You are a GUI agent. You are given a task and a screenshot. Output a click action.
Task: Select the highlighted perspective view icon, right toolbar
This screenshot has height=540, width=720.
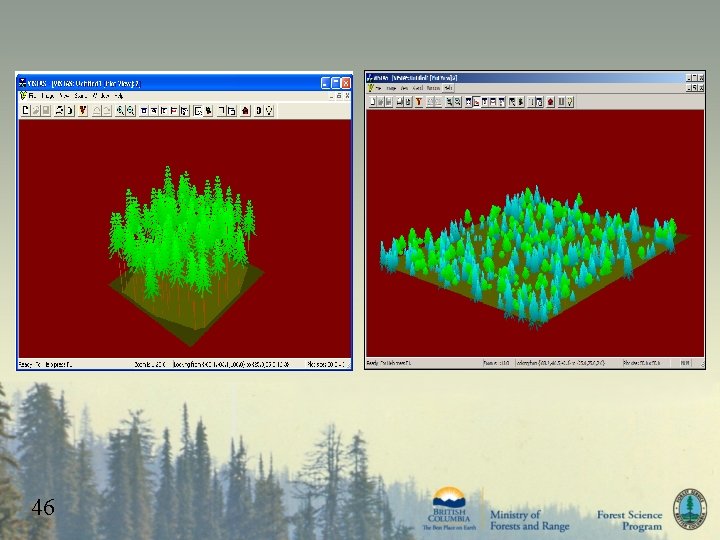coord(476,102)
